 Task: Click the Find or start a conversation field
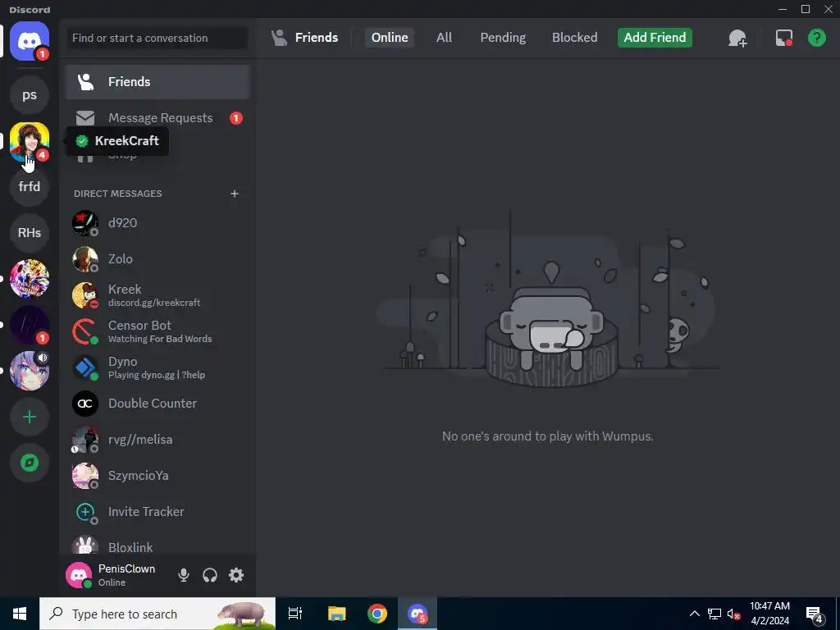pos(157,38)
